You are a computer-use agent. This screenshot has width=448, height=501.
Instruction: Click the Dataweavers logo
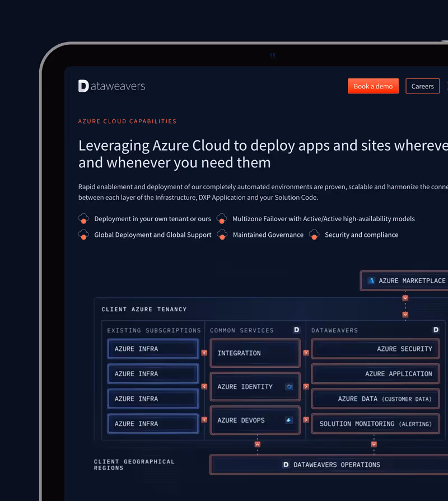pyautogui.click(x=111, y=86)
